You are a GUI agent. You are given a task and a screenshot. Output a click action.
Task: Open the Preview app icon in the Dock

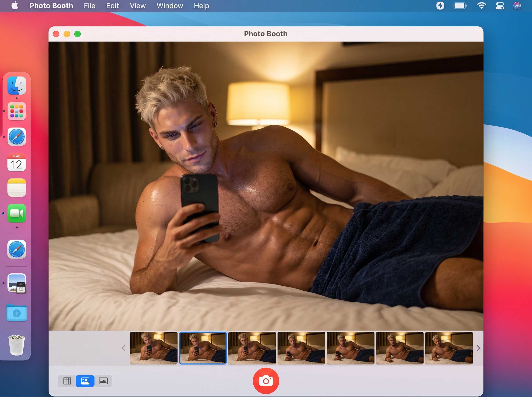click(x=17, y=284)
